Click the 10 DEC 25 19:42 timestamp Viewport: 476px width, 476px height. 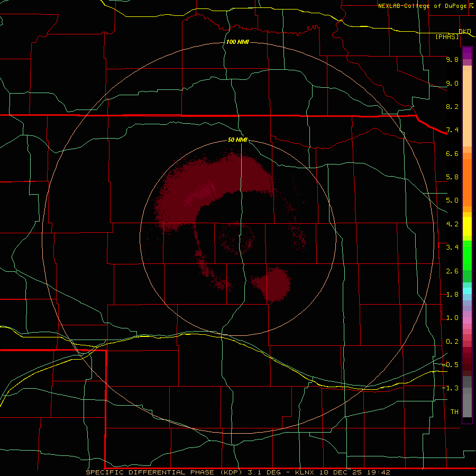(x=354, y=472)
